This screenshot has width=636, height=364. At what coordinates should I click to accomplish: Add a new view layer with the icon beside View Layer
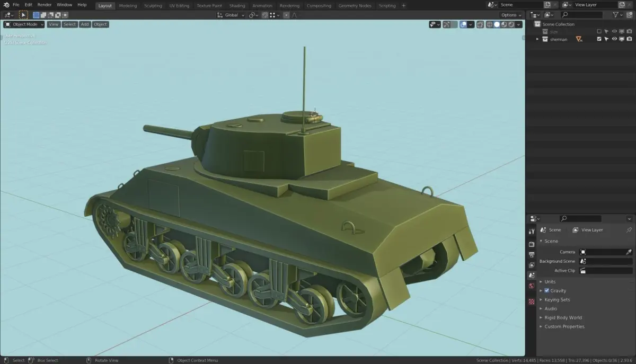621,5
